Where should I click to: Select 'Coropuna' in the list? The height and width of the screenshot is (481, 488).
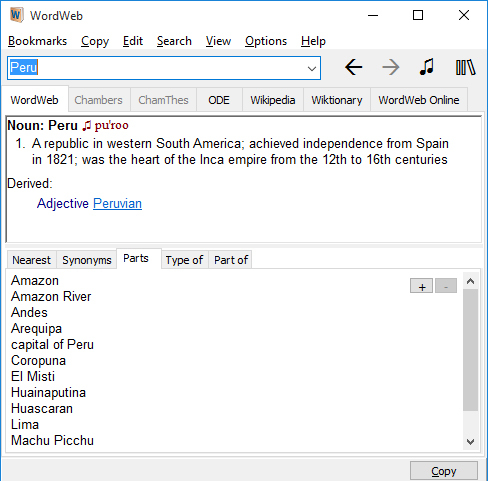pos(38,360)
